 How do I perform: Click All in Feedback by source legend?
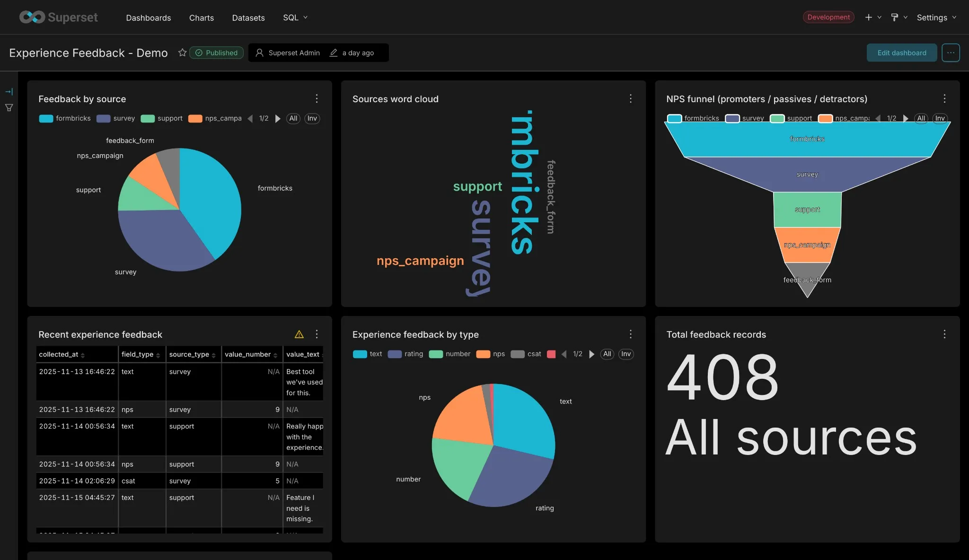[293, 118]
